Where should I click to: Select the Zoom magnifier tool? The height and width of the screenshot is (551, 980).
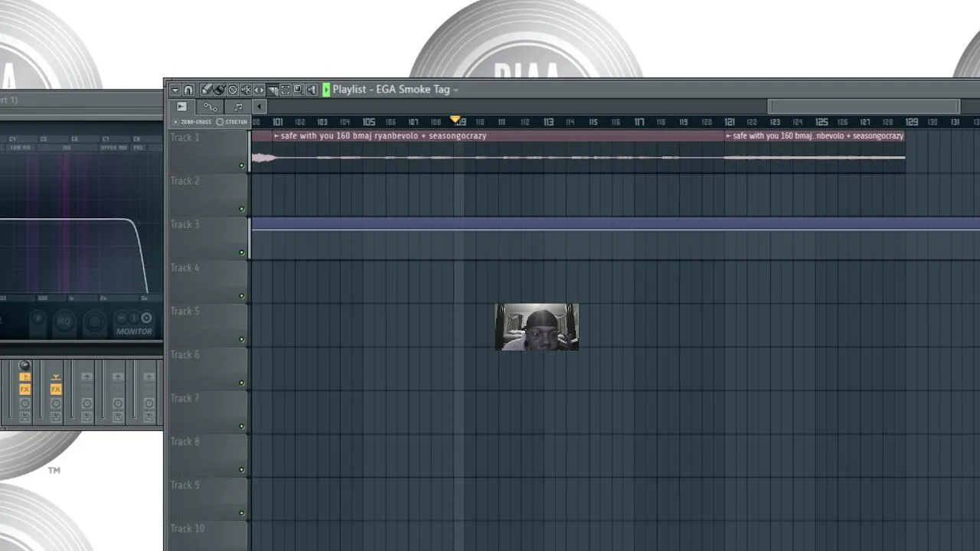point(299,90)
